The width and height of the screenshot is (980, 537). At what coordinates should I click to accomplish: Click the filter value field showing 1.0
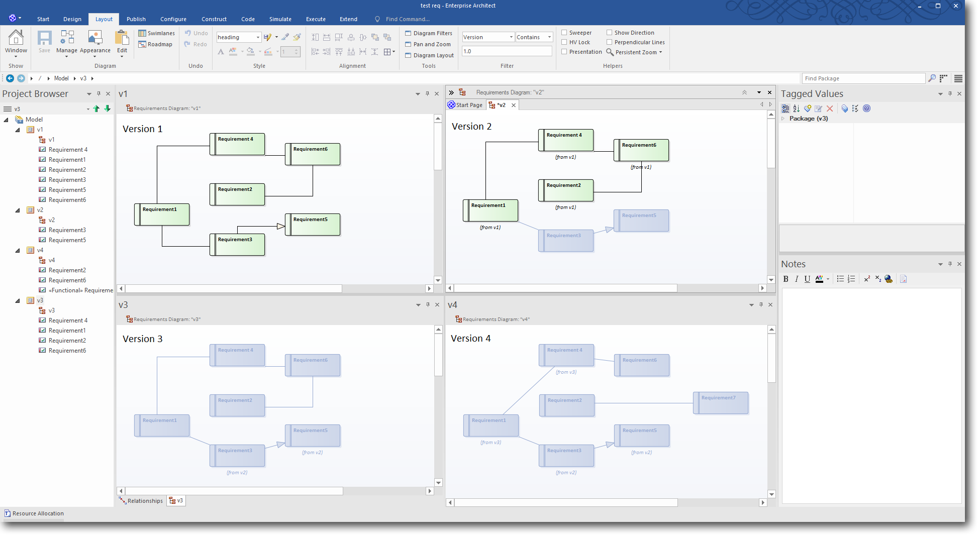(507, 51)
